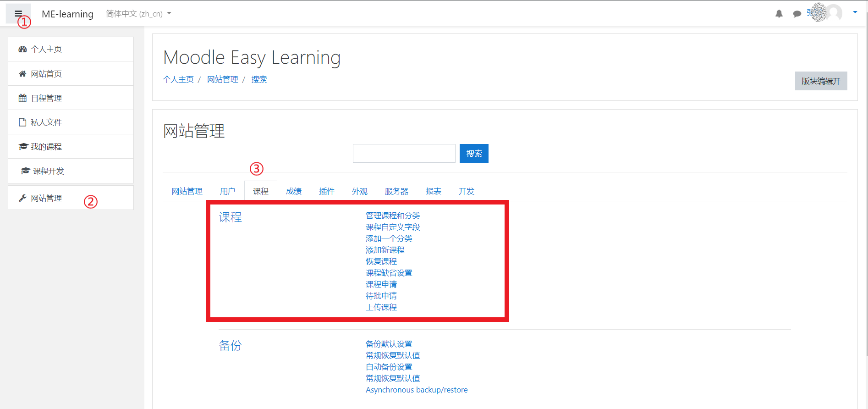Screen dimensions: 868x409
Task: Open the 课程申请 link
Action: click(381, 284)
